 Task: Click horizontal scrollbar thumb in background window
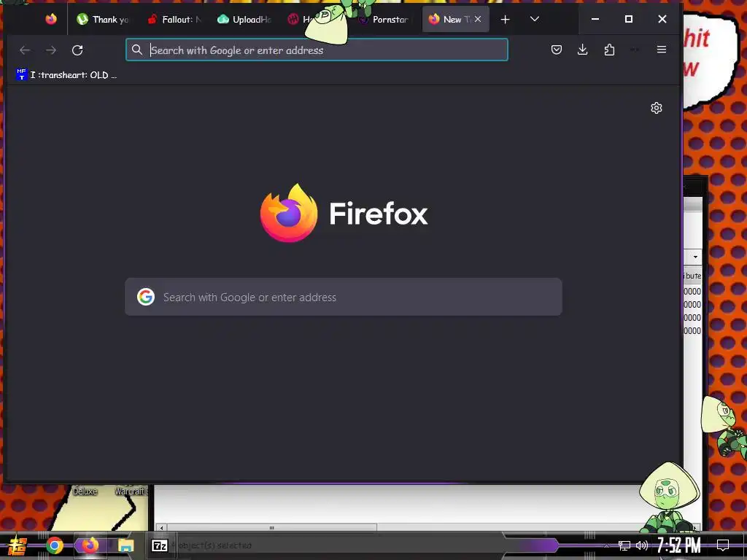(x=271, y=528)
